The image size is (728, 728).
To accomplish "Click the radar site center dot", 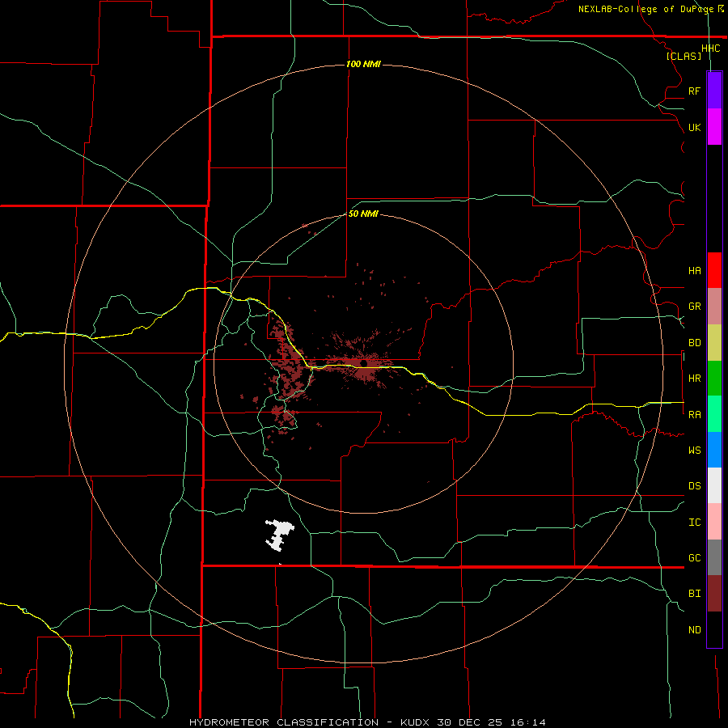I will tap(364, 363).
